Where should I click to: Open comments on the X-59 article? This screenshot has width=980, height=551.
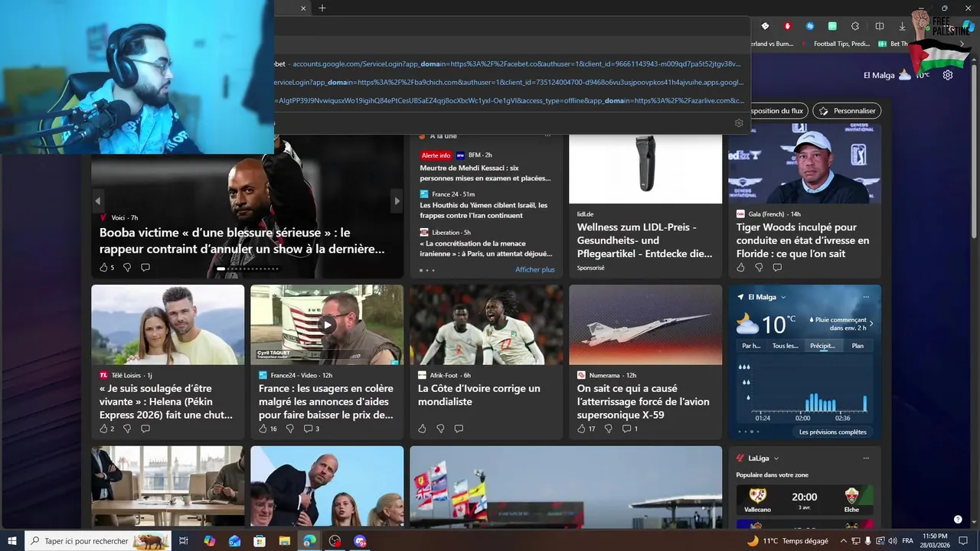coord(629,429)
